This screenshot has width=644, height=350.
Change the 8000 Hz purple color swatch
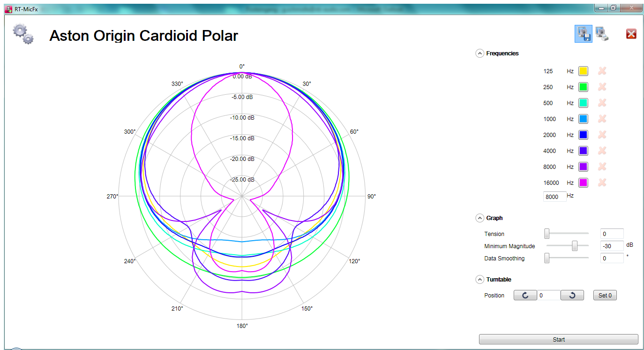[x=583, y=167]
